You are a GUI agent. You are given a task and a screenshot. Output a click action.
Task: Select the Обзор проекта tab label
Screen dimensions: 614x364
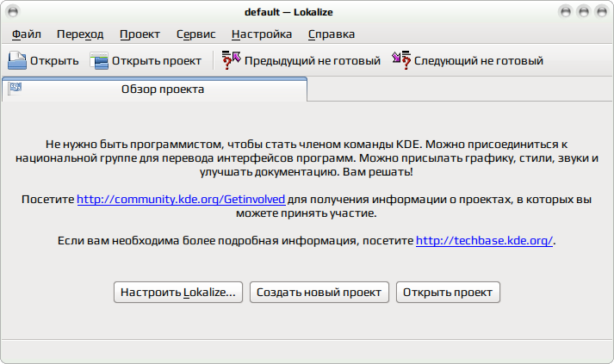(x=163, y=89)
